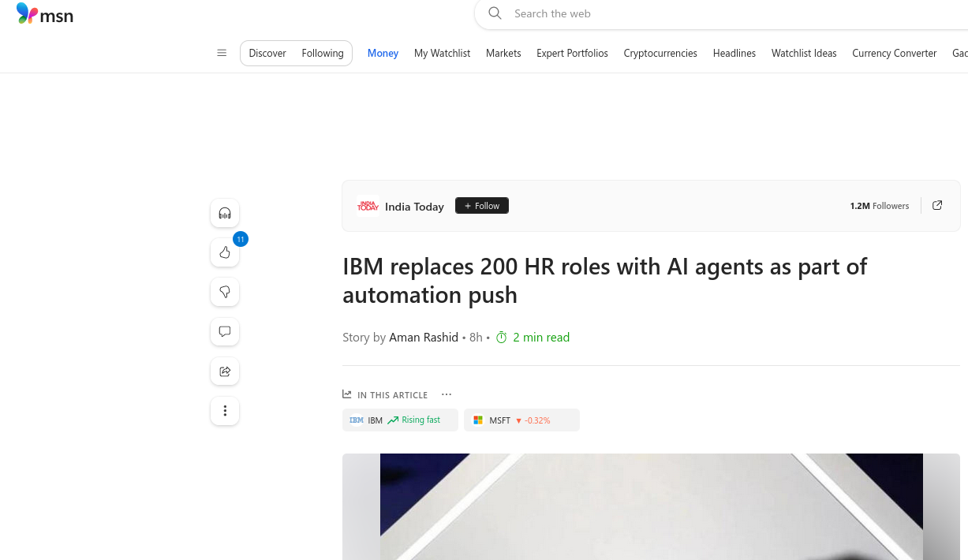
Task: Open the hamburger navigation menu
Action: (x=222, y=53)
